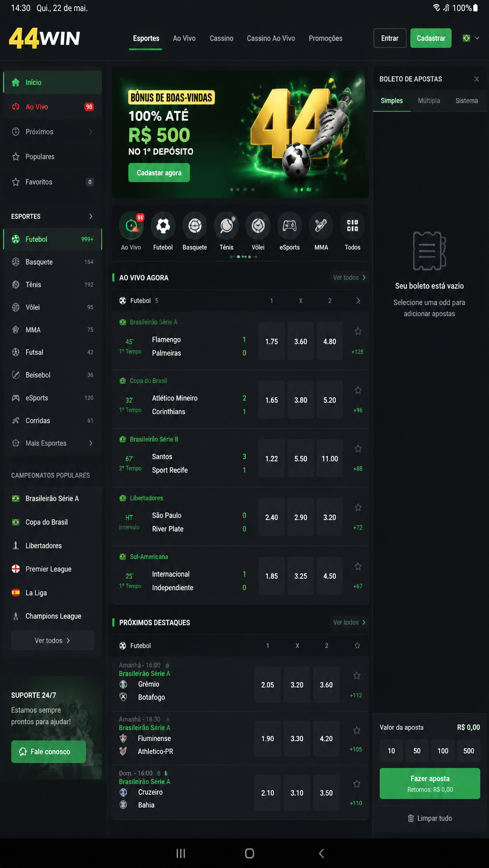This screenshot has height=868, width=489.
Task: Open the Ao Vivo sport category icon
Action: (131, 226)
